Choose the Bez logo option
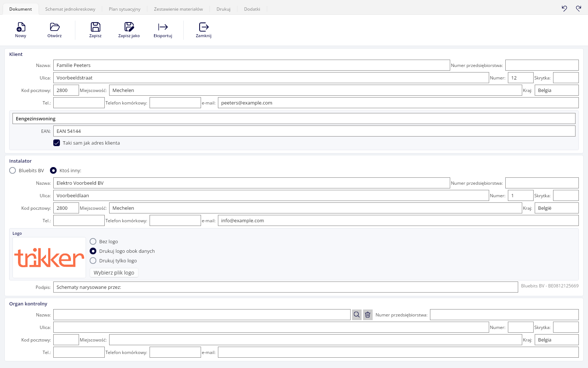The height and width of the screenshot is (368, 588). 93,241
